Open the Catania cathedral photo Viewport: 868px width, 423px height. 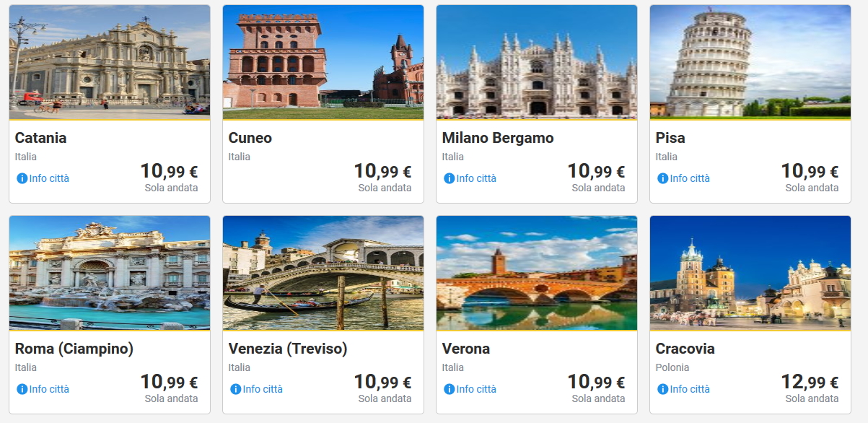[x=110, y=62]
